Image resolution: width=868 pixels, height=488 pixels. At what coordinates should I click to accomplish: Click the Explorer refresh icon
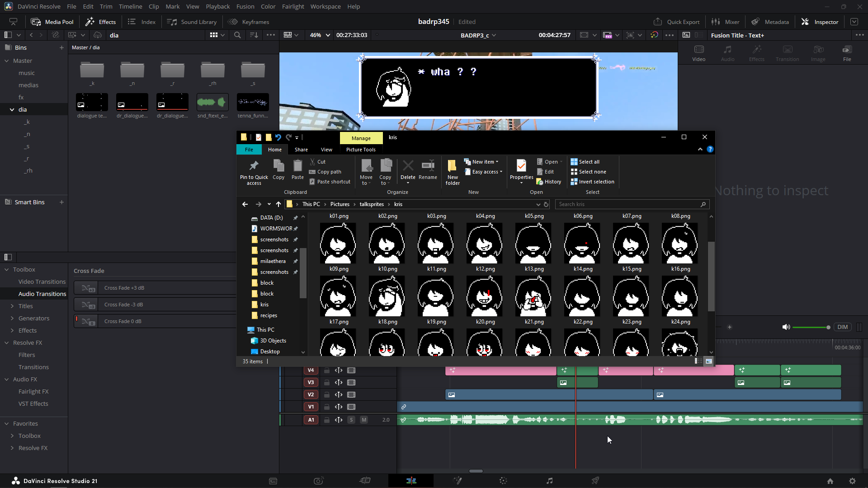pos(546,204)
